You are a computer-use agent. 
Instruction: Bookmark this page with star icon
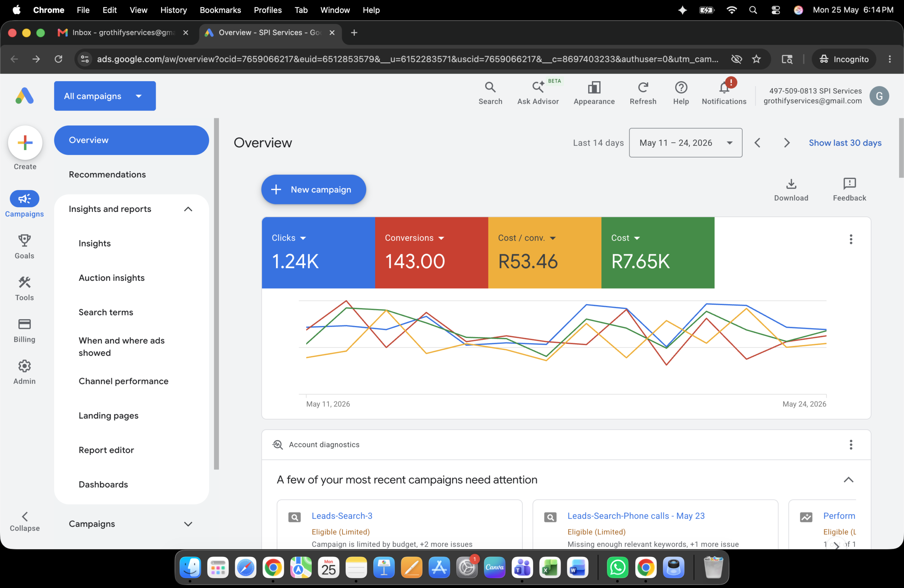coord(756,59)
